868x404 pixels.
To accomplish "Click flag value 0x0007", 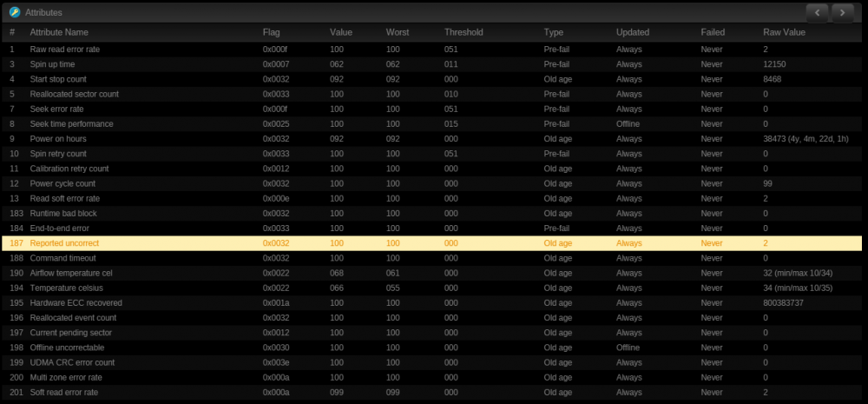I will pos(276,64).
